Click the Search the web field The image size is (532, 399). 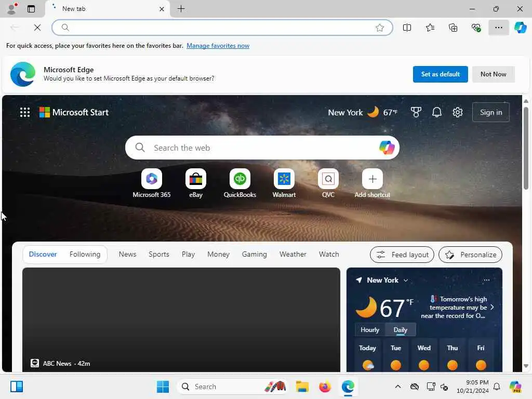click(x=262, y=148)
